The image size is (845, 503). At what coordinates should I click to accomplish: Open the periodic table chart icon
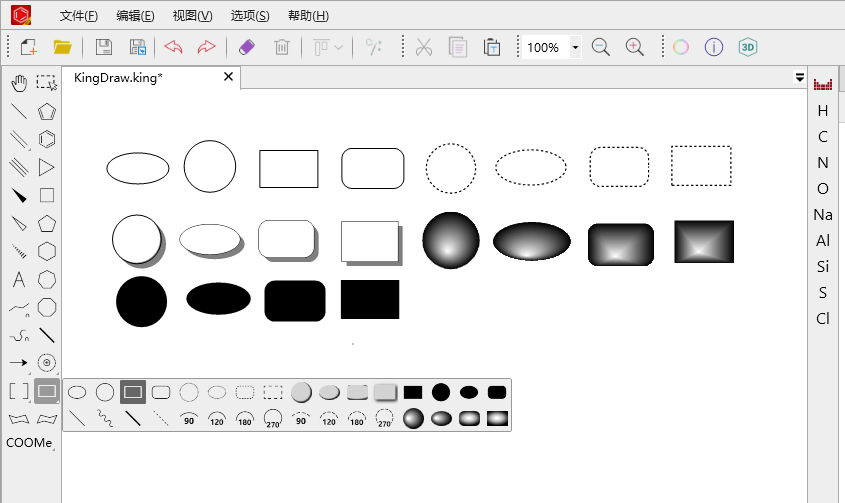click(823, 84)
